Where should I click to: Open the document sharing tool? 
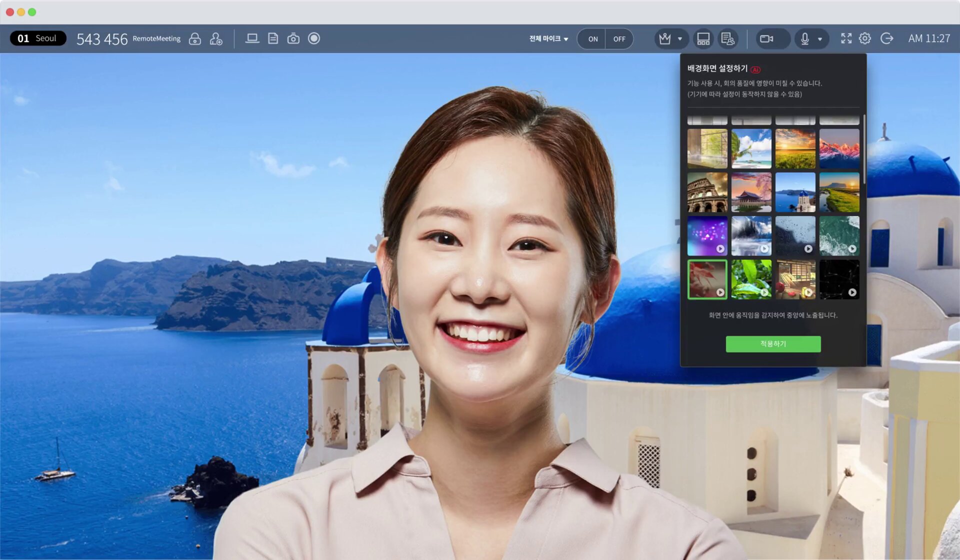pos(273,38)
